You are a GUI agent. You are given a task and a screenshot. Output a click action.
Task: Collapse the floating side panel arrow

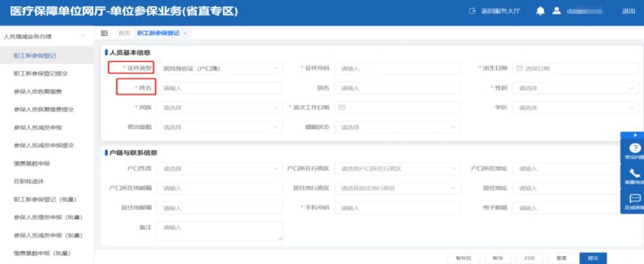[636, 135]
